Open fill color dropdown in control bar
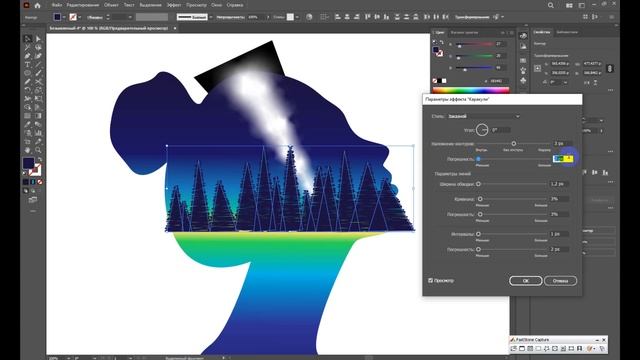The width and height of the screenshot is (640, 360). point(64,17)
